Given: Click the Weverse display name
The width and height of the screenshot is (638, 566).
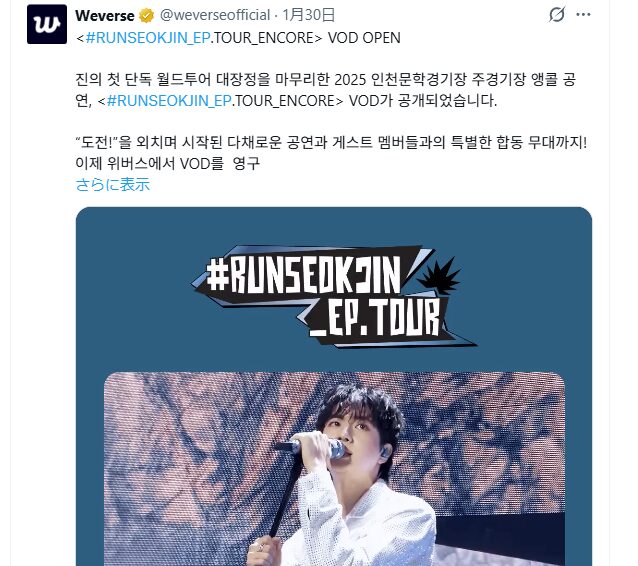Looking at the screenshot, I should [105, 15].
